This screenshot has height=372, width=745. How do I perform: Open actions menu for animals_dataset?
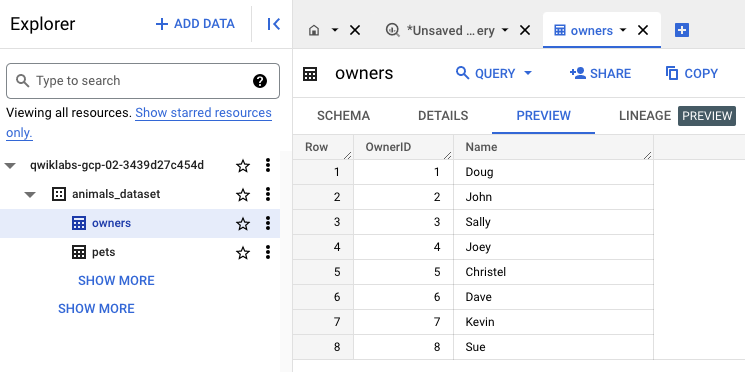(268, 194)
